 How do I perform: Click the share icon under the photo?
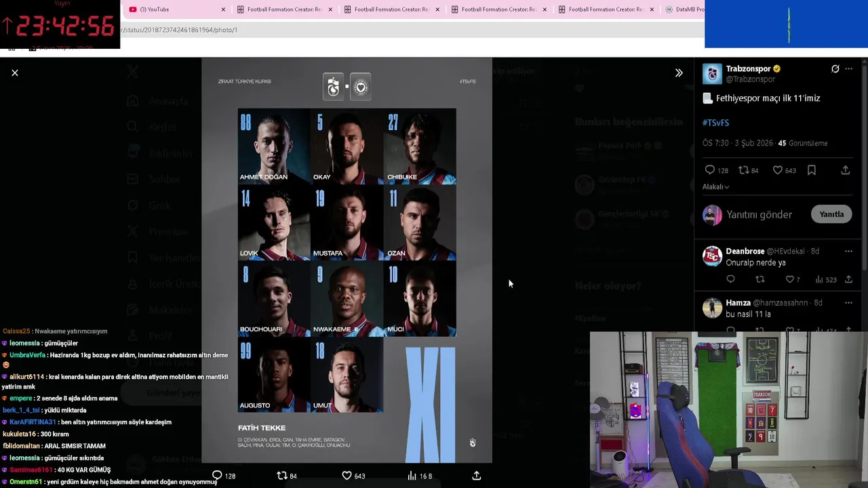[477, 476]
